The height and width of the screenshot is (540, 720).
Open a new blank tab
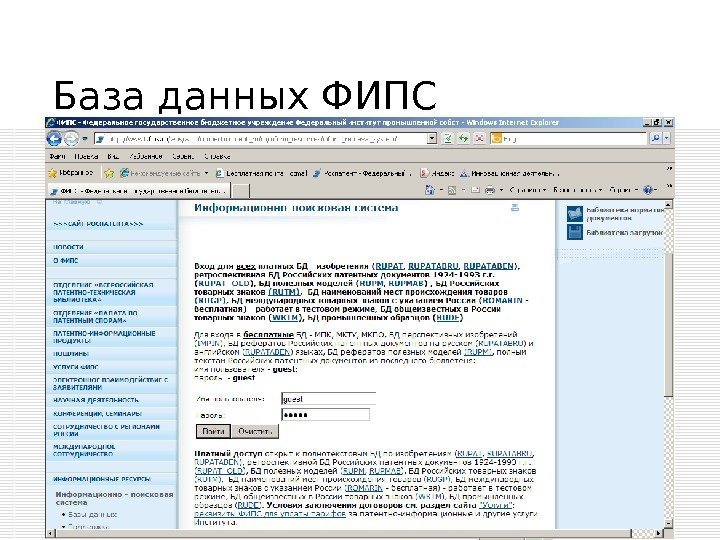point(241,191)
